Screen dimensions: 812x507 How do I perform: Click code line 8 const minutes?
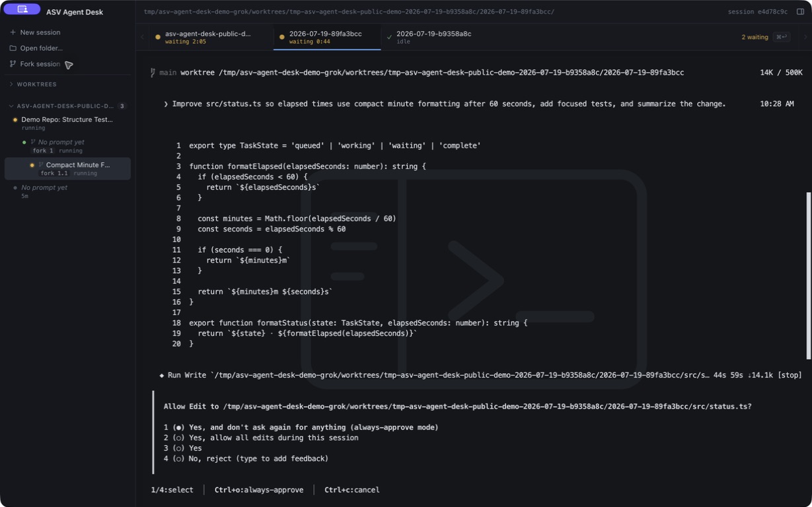297,219
